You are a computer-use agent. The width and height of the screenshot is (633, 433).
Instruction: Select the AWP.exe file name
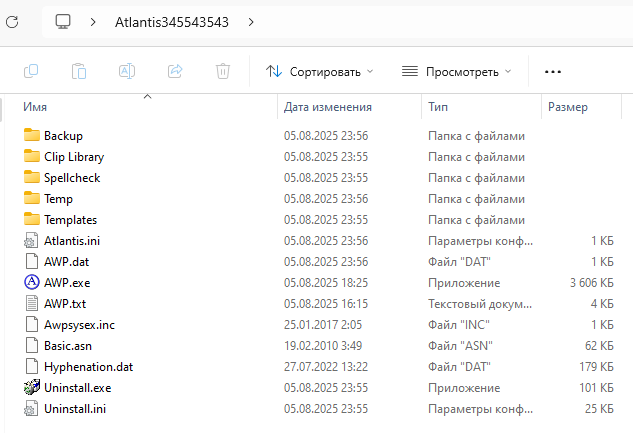(x=67, y=282)
